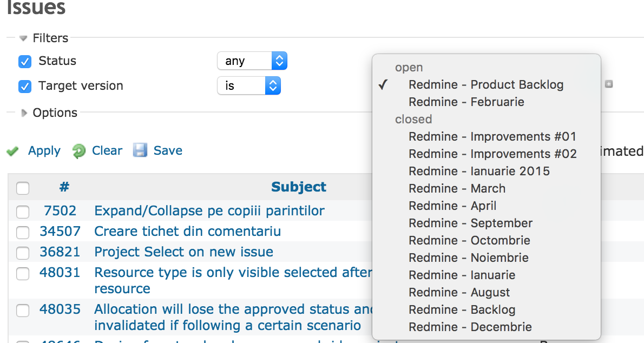
Task: Select Redmine - Improvements #01 option
Action: pyautogui.click(x=492, y=136)
